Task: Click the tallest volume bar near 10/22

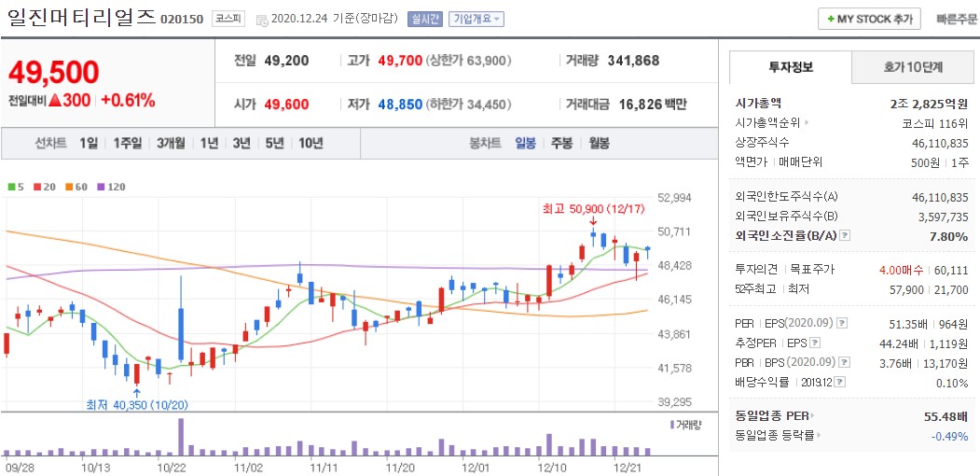Action: (x=181, y=437)
